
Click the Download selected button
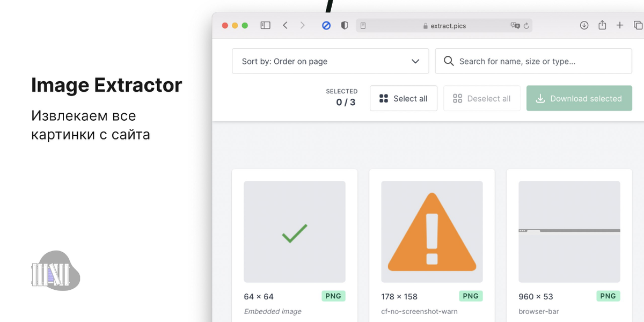579,98
